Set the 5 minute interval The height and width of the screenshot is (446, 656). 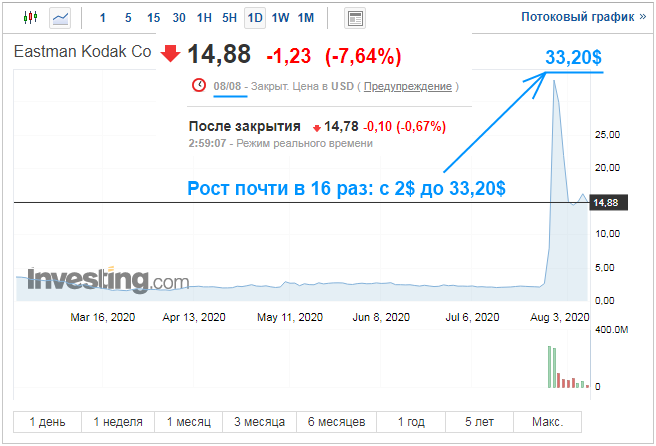pos(128,18)
